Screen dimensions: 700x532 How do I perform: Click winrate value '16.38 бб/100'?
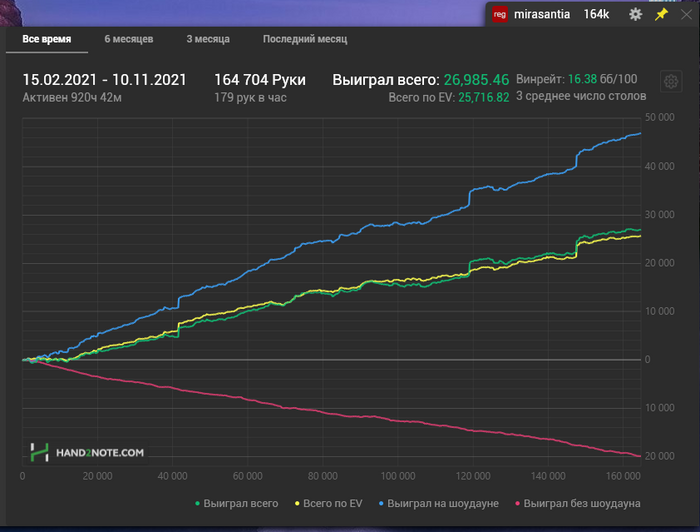603,79
